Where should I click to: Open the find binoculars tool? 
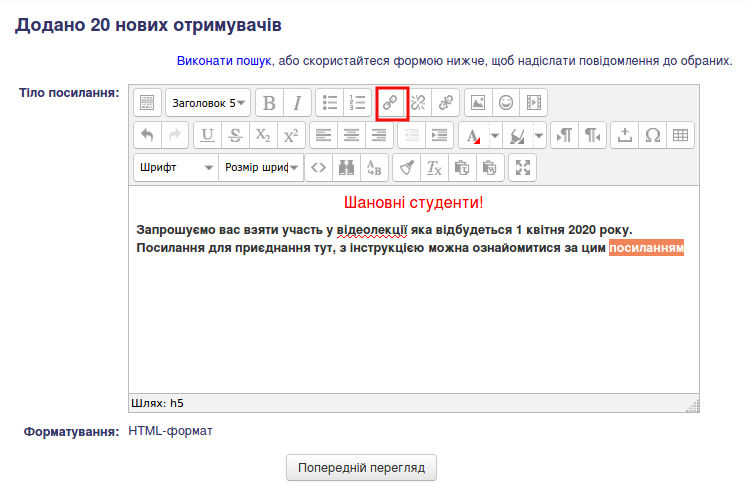click(346, 168)
